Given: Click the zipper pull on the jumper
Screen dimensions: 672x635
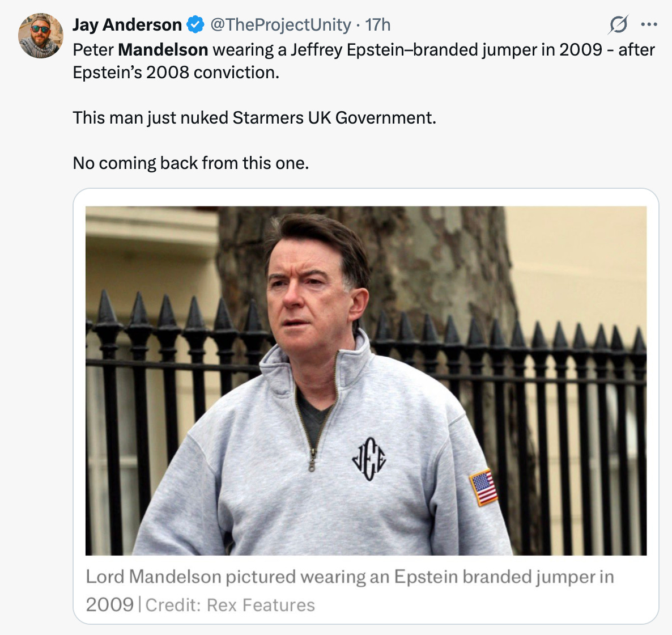Looking at the screenshot, I should (x=312, y=461).
